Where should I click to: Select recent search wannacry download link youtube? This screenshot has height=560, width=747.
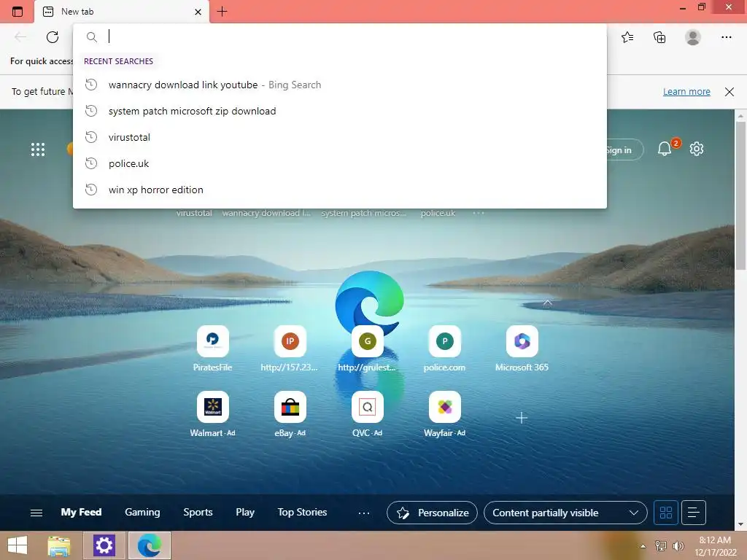click(x=340, y=85)
